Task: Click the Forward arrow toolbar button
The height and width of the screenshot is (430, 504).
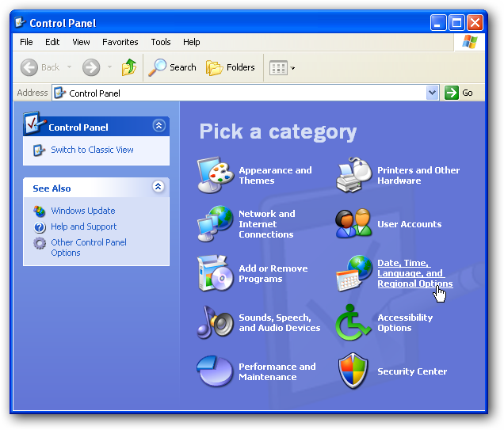Action: coord(91,67)
